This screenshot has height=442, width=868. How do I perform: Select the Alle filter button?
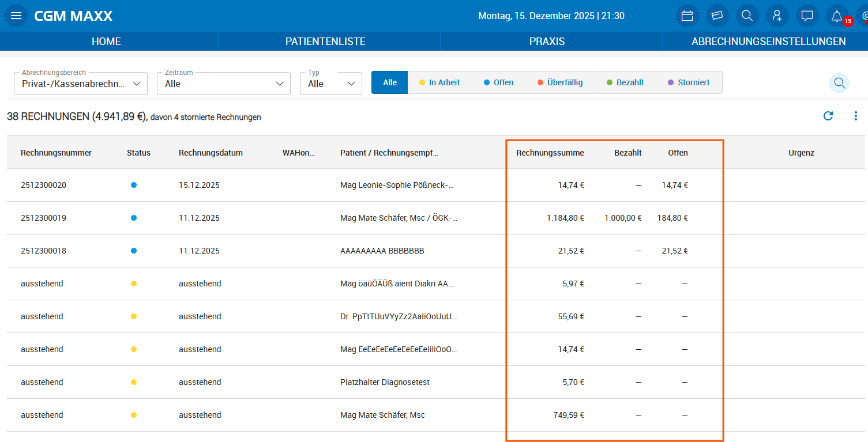tap(390, 82)
